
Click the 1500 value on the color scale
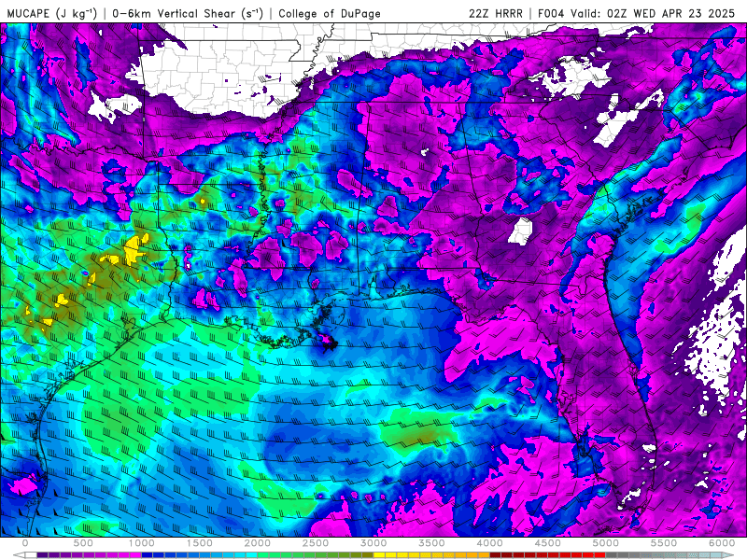point(199,543)
